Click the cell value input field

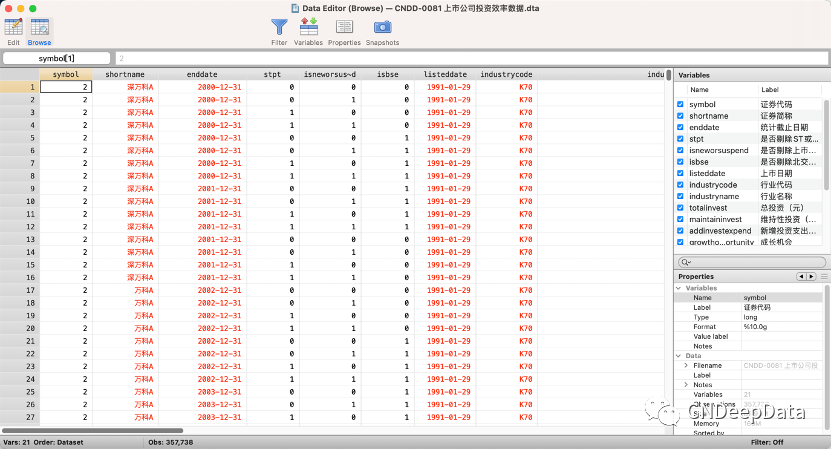(x=472, y=58)
